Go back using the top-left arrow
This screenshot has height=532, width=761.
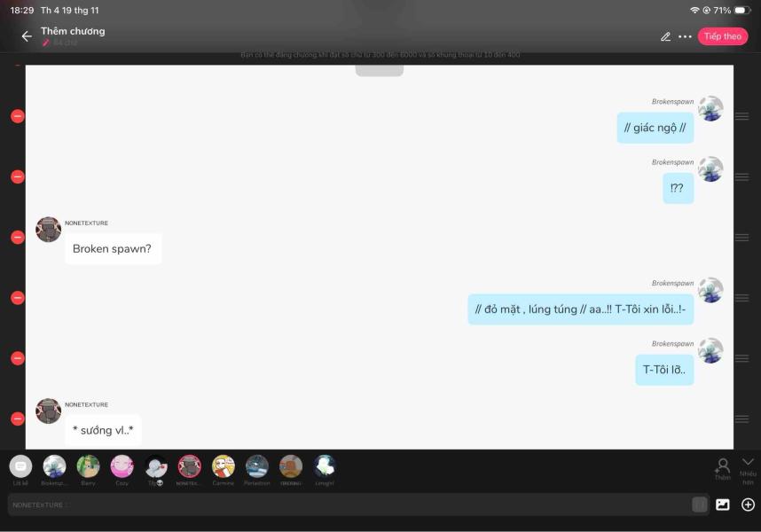click(x=26, y=36)
